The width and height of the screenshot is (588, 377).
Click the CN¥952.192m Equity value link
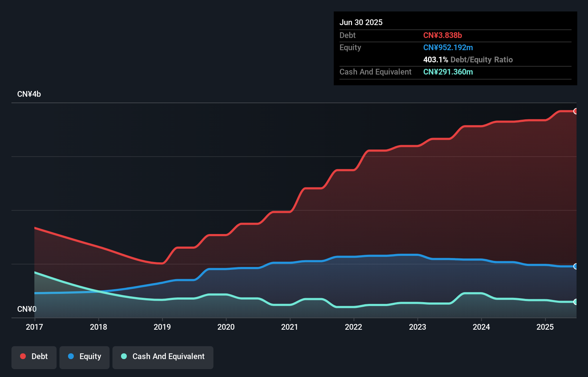tap(448, 47)
